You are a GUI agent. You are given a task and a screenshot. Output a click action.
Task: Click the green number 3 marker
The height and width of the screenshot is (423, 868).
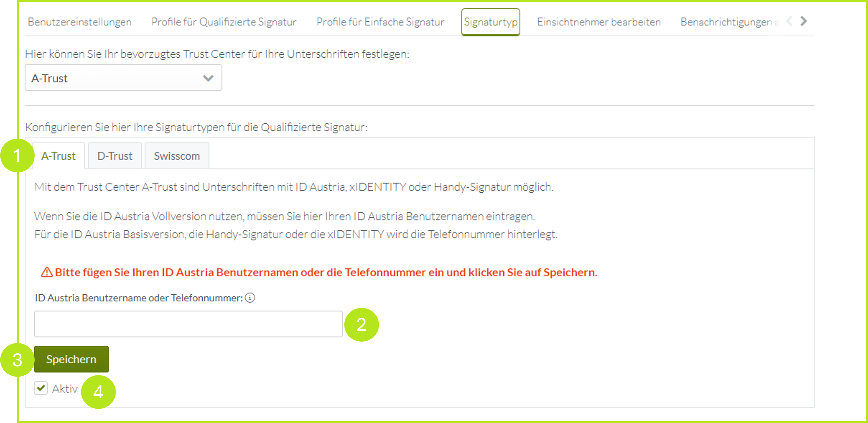[x=17, y=360]
